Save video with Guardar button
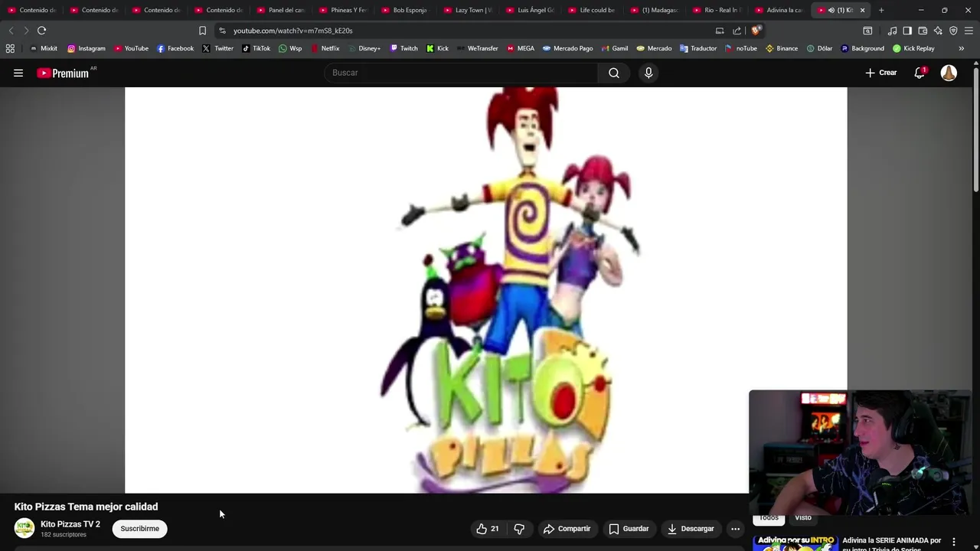Viewport: 980px width, 551px height. pyautogui.click(x=629, y=529)
